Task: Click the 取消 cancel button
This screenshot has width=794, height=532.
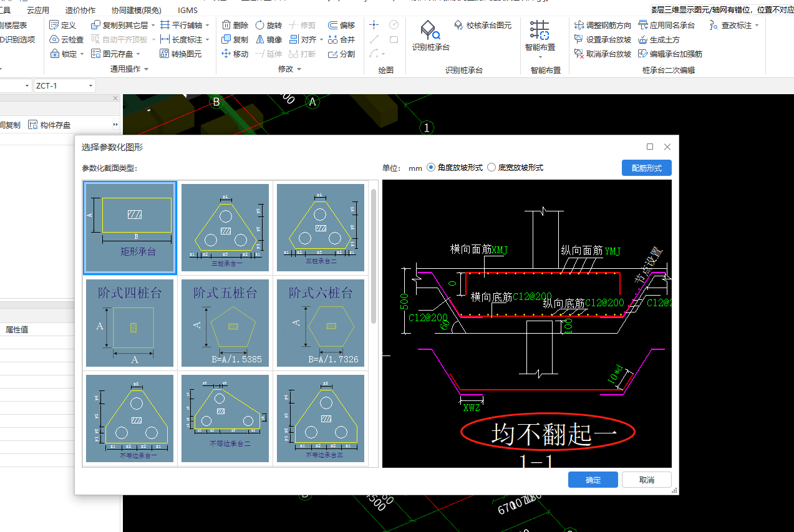Action: 647,480
